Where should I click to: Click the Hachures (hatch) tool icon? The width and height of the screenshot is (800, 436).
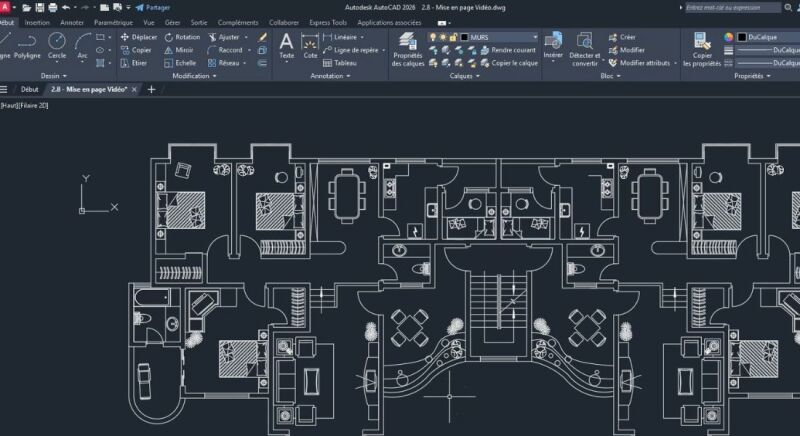(x=101, y=63)
